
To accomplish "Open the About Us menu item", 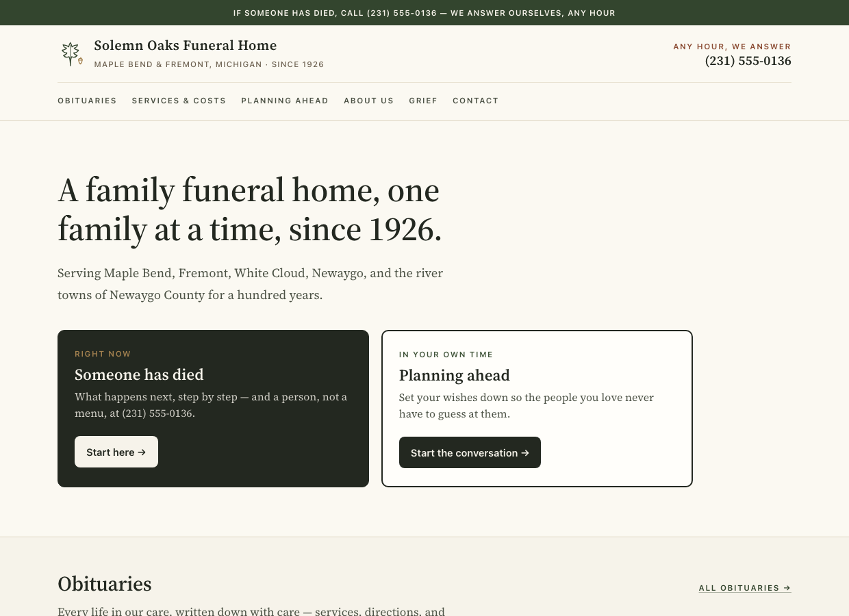I will point(368,101).
